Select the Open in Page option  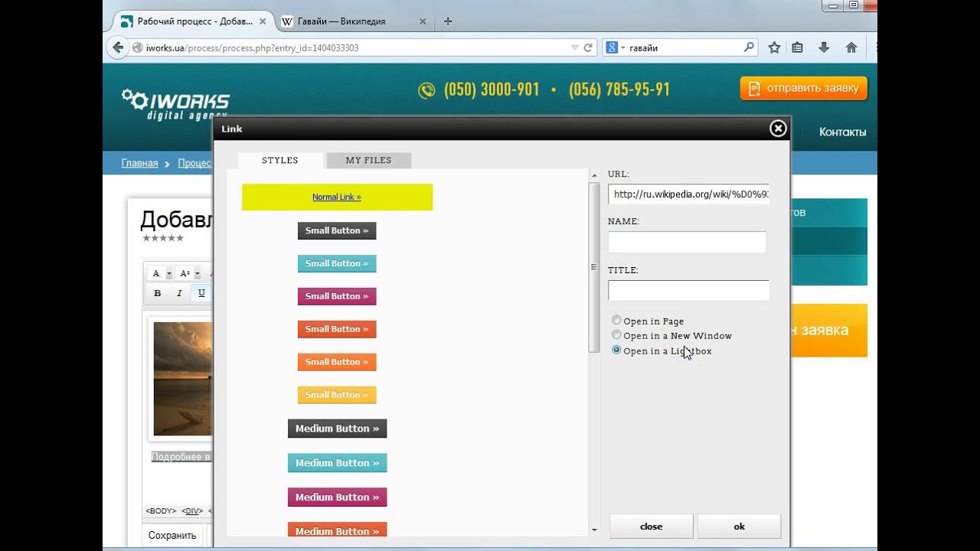(616, 321)
